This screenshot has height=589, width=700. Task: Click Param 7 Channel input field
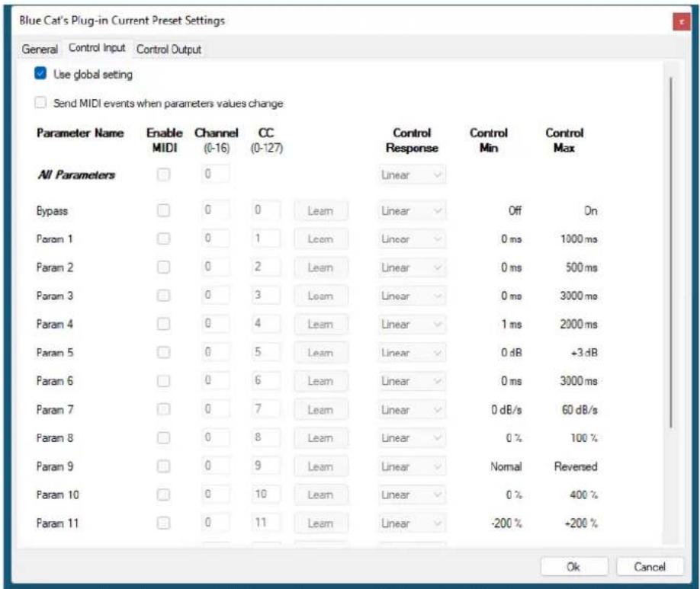216,408
